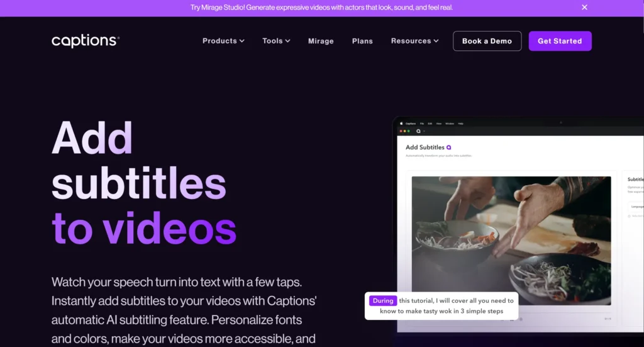Click the subtitle text 'know to make tasty wok in 3 simple steps'

click(441, 311)
